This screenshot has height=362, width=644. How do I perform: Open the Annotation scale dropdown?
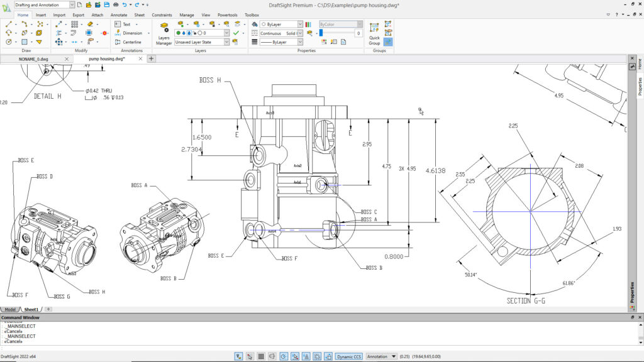tap(394, 356)
